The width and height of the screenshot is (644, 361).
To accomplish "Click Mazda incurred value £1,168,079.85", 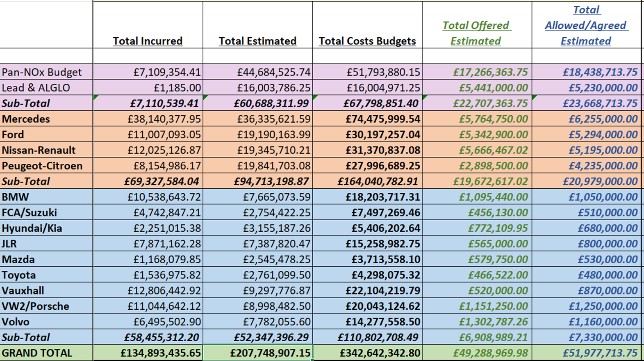I will pyautogui.click(x=148, y=259).
